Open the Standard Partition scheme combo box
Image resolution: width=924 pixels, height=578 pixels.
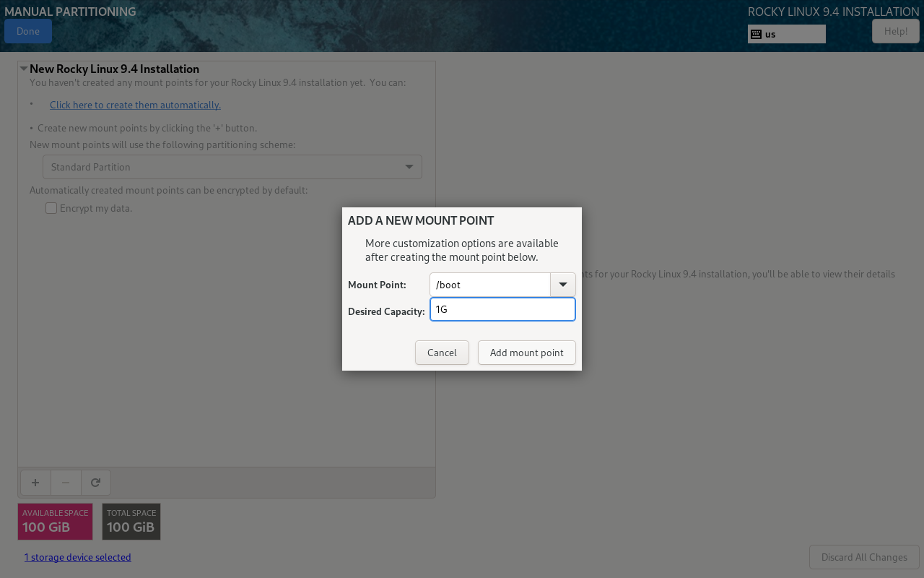(x=232, y=167)
